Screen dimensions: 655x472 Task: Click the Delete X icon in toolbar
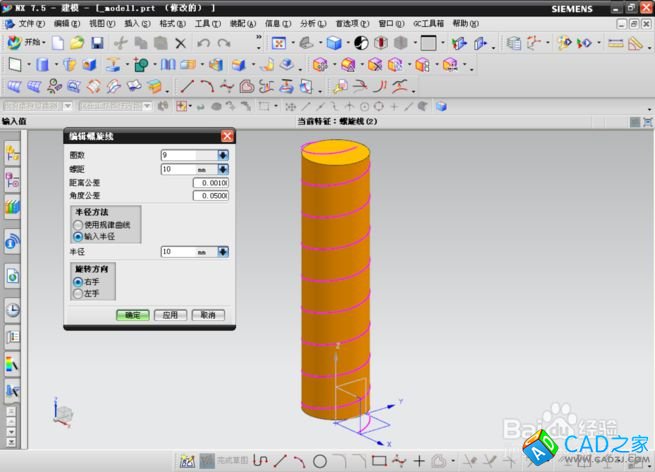(x=181, y=43)
